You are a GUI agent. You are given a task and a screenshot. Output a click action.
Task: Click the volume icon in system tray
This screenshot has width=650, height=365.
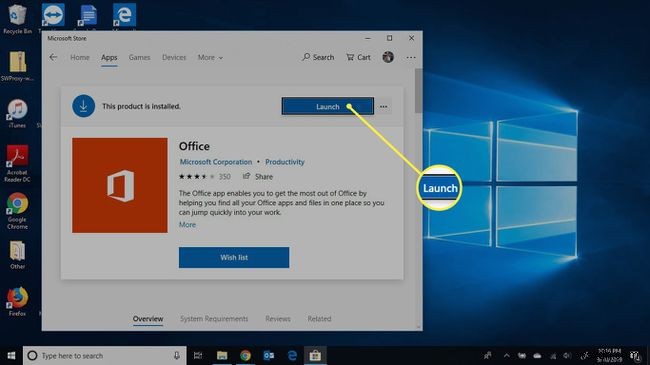point(568,355)
